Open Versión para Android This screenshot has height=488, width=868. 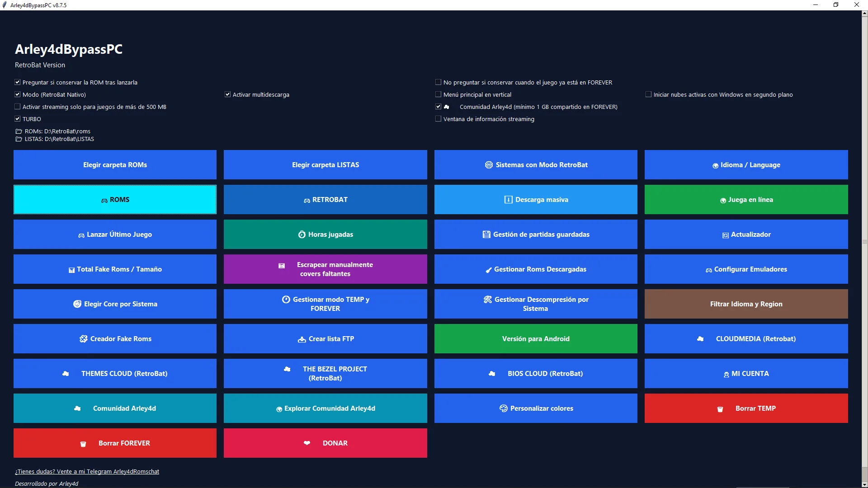click(536, 339)
